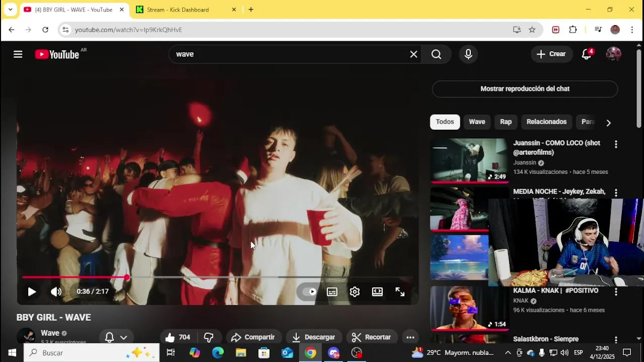Open the player settings gear
644x362 pixels.
(x=355, y=292)
